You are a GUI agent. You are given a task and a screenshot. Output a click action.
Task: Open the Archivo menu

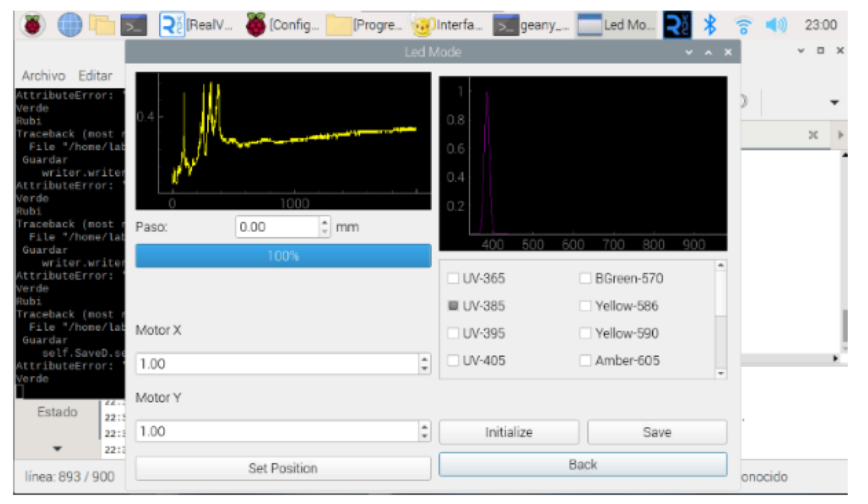click(43, 76)
